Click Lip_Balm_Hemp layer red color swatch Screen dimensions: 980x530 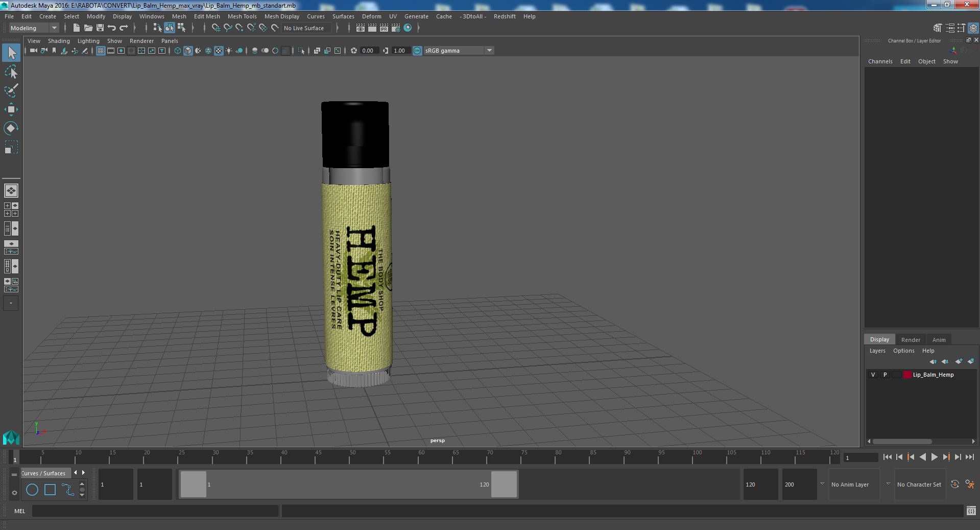[907, 375]
